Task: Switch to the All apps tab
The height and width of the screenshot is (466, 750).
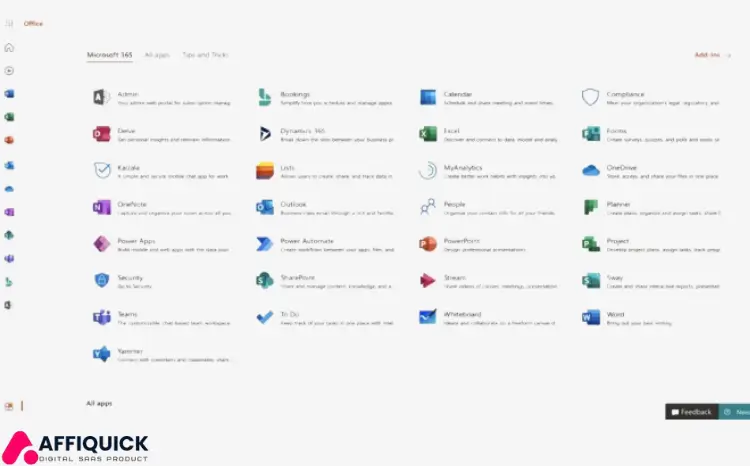Action: click(157, 55)
